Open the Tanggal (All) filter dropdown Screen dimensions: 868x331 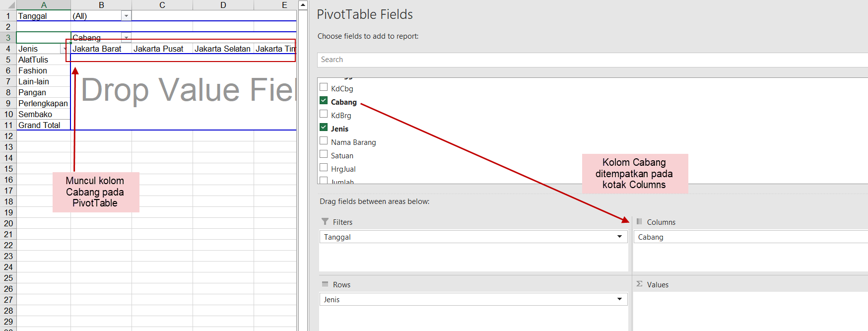(126, 16)
